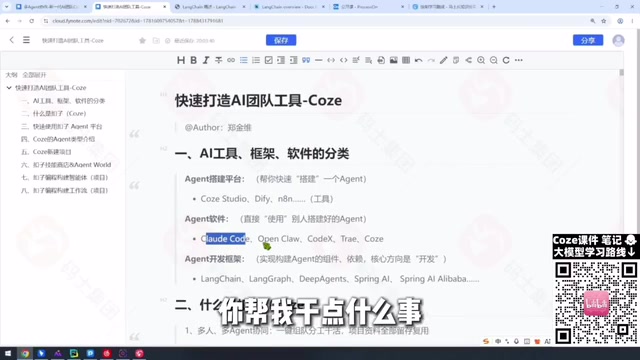Jump to outline item 四、Coze的Agent类型介绍
Viewport: 640px width, 360px height.
[x=58, y=139]
